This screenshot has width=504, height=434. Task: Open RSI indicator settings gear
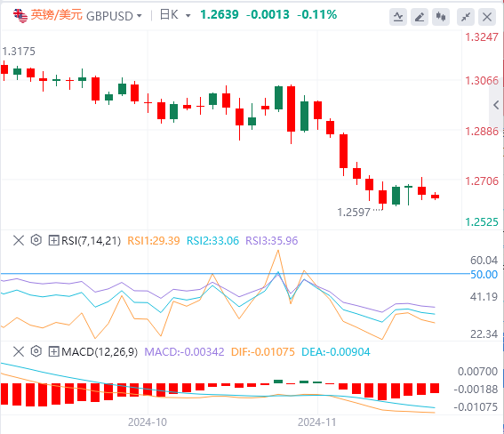point(36,240)
